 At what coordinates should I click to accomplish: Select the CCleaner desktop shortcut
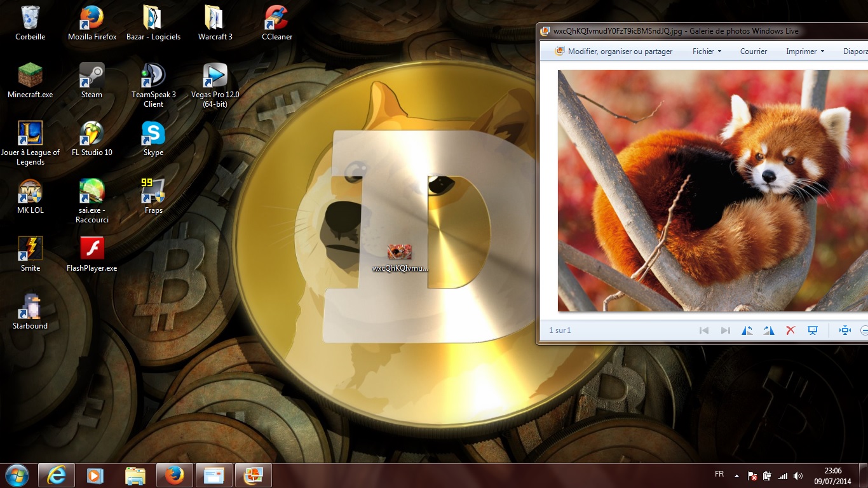(x=277, y=22)
